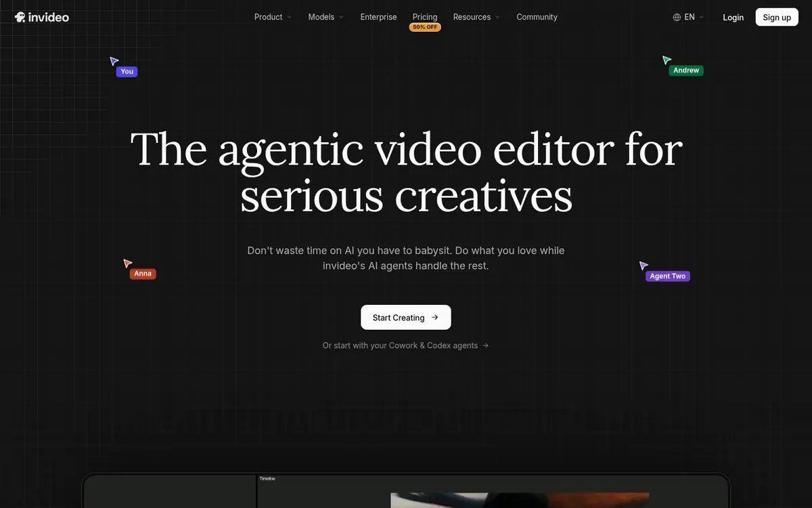This screenshot has height=508, width=812.
Task: Click the 50% OFF badge
Action: coord(425,27)
